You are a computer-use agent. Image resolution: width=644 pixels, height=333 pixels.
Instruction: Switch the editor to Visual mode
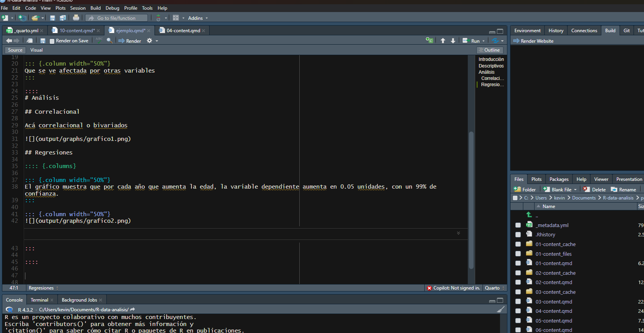pyautogui.click(x=36, y=50)
